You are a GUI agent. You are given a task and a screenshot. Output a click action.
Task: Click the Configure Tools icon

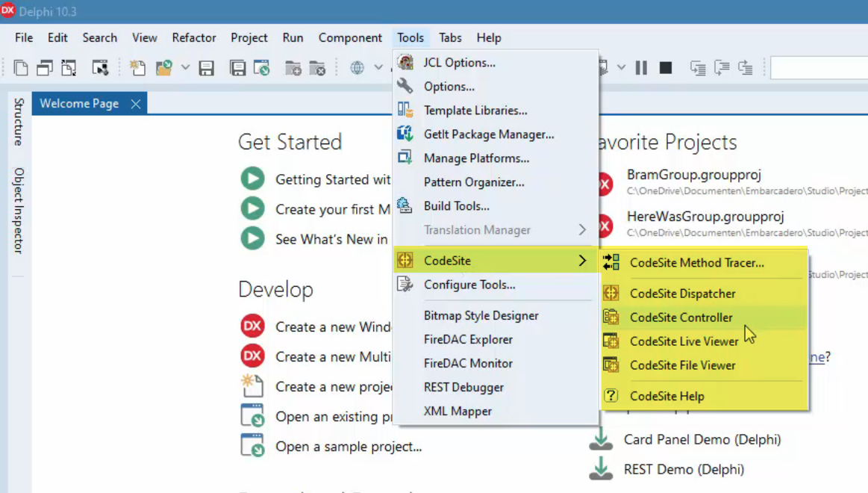405,284
